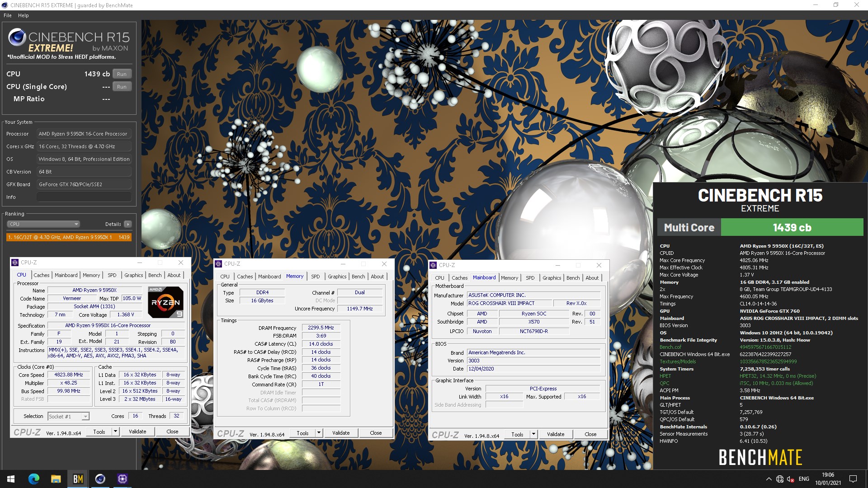Click the first CPU-Z window title icon

point(15,263)
